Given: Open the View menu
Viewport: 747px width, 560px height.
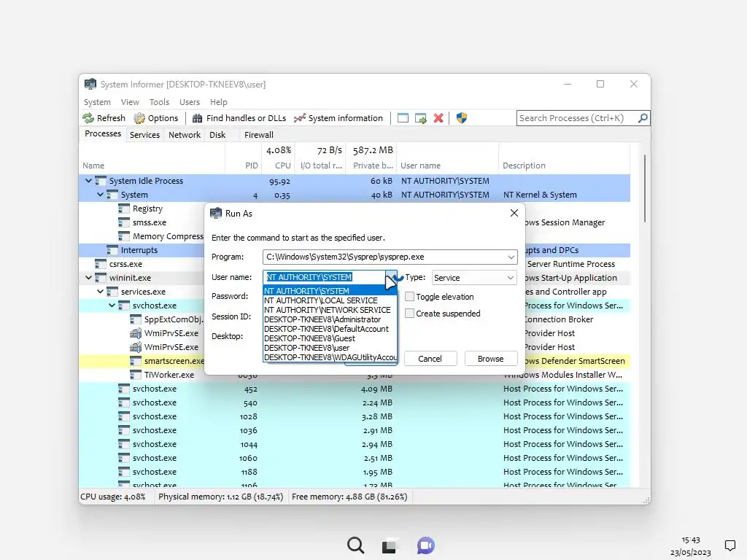Looking at the screenshot, I should coord(130,102).
